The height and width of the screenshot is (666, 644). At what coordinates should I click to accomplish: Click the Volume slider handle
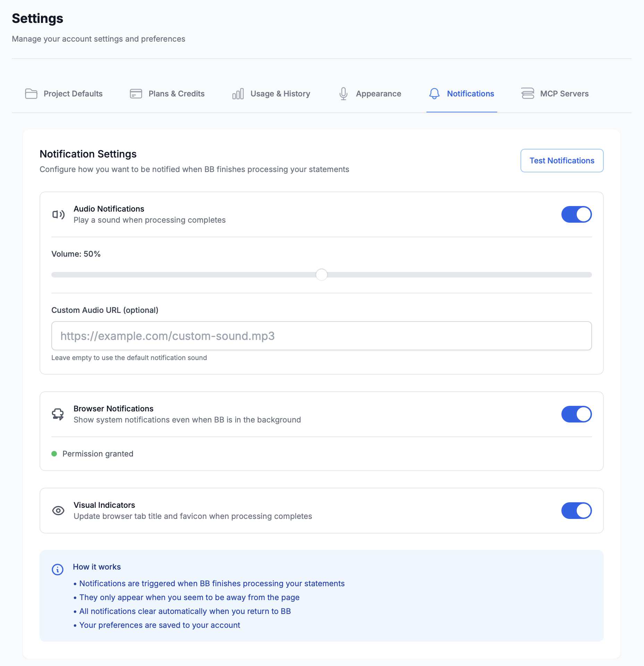(x=322, y=275)
